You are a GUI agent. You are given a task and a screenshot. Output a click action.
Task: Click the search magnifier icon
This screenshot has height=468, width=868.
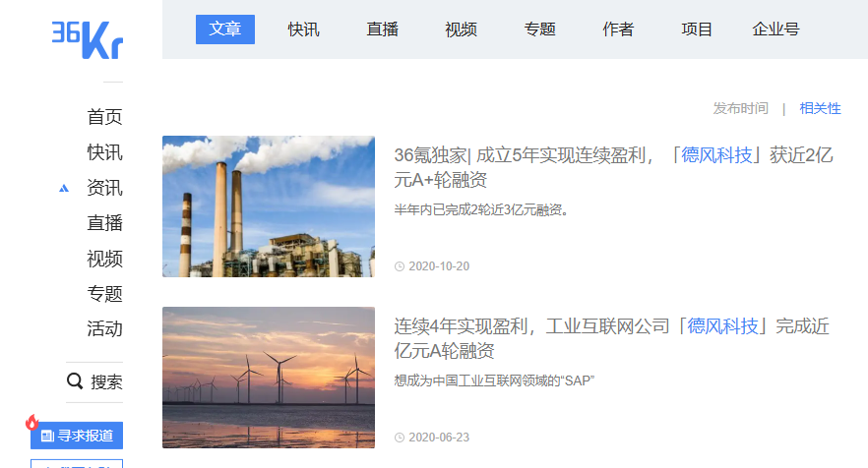75,381
